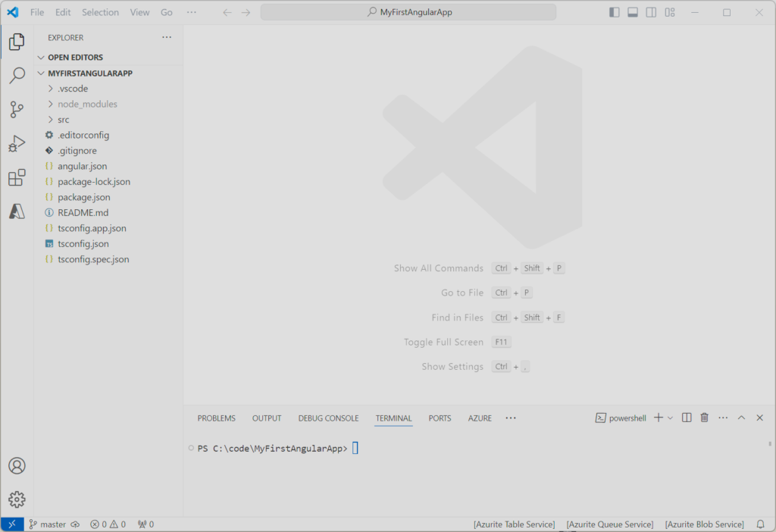Expand the src folder
Screen dimensions: 776x532
(64, 120)
